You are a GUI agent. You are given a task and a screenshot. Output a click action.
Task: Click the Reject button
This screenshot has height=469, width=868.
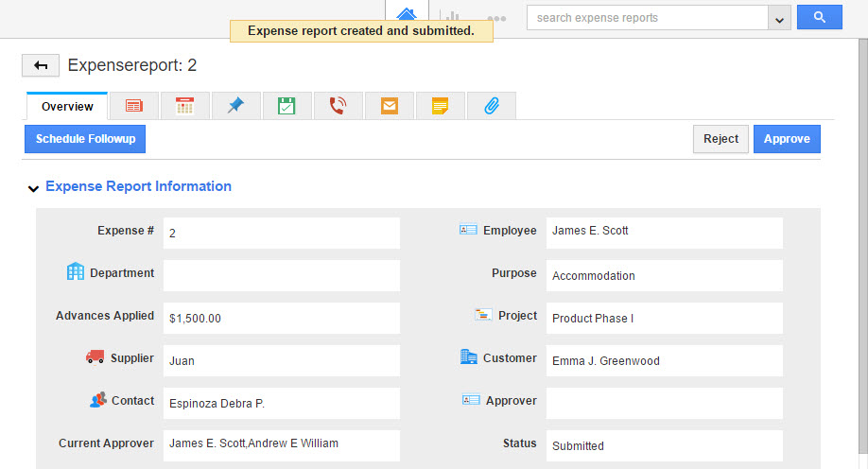coord(720,139)
